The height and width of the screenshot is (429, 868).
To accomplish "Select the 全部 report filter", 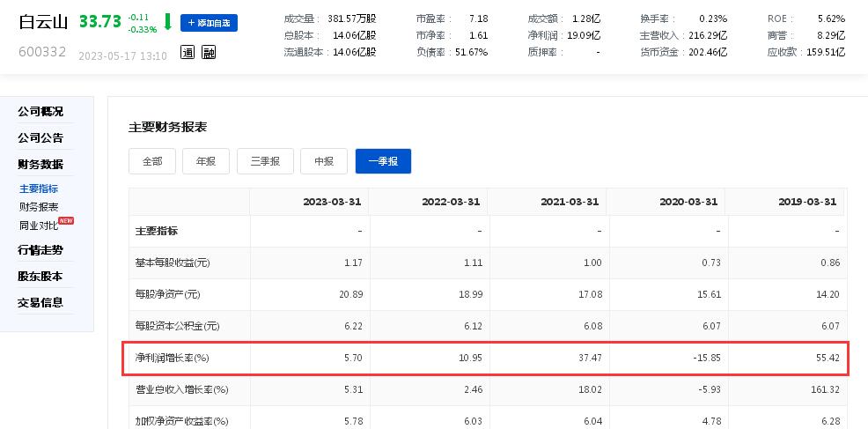I will pos(152,161).
